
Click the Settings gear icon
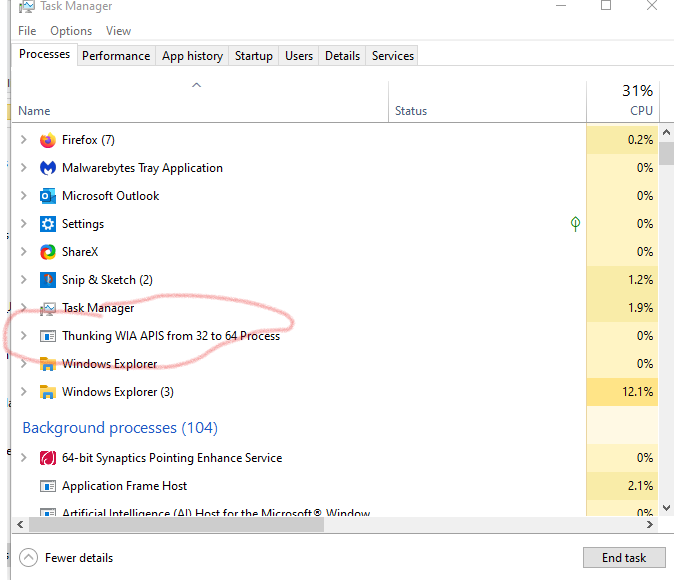[x=48, y=224]
